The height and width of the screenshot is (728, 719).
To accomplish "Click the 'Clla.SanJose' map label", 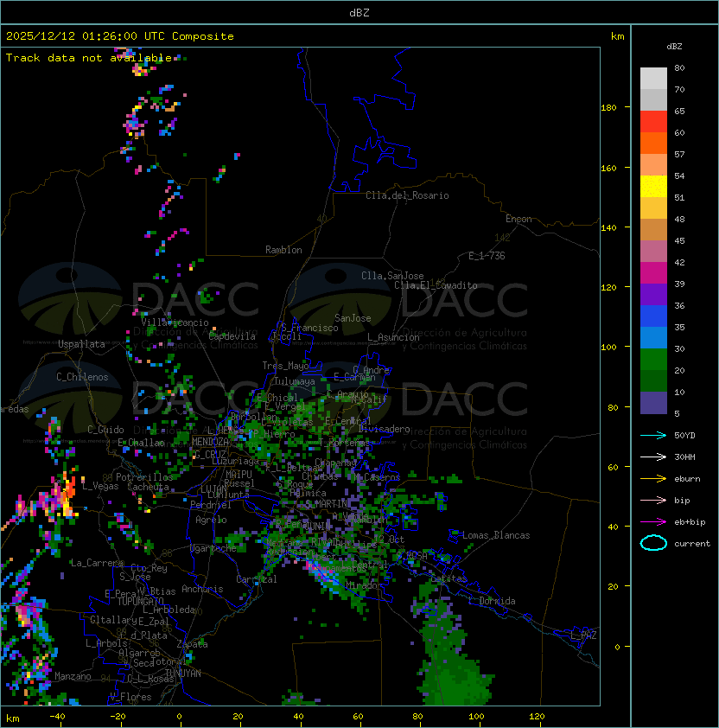I will tap(392, 276).
